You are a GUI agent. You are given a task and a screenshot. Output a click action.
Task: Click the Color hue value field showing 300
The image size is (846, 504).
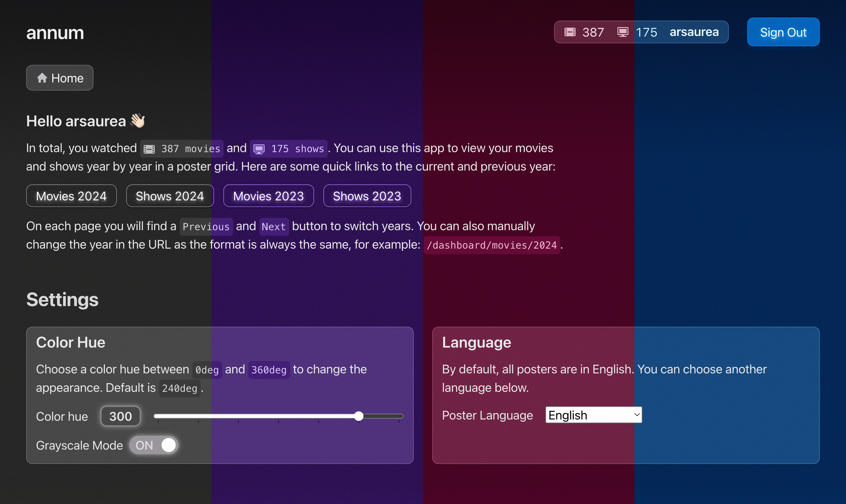coord(120,416)
